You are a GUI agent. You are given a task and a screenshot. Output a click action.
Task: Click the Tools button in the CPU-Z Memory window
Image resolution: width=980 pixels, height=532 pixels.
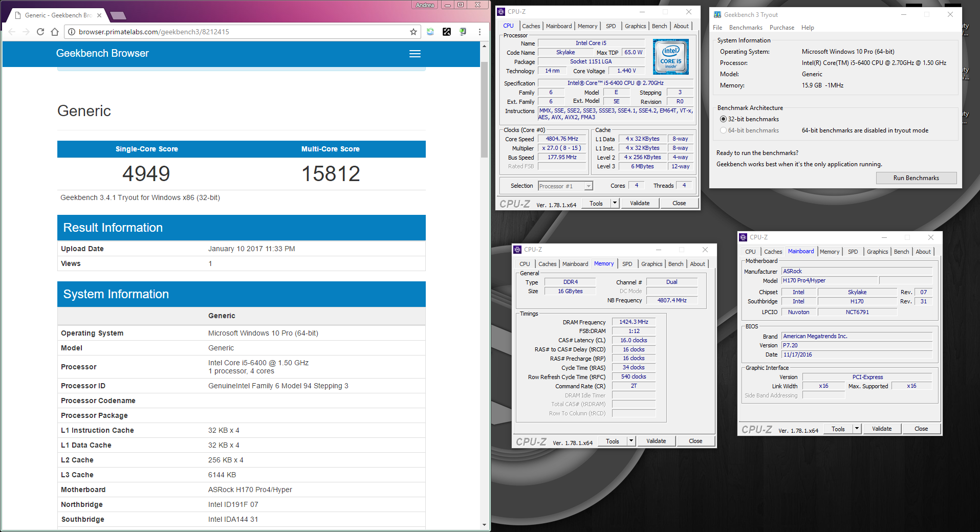click(612, 441)
